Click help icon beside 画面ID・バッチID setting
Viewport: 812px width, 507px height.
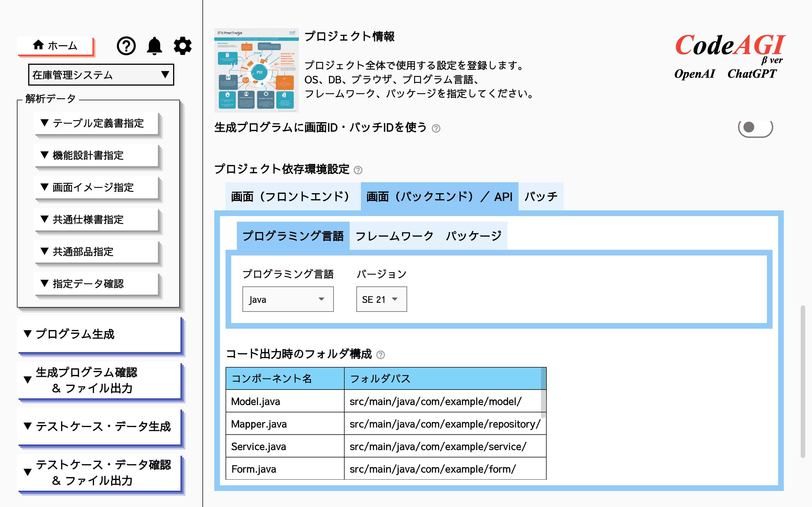(436, 128)
